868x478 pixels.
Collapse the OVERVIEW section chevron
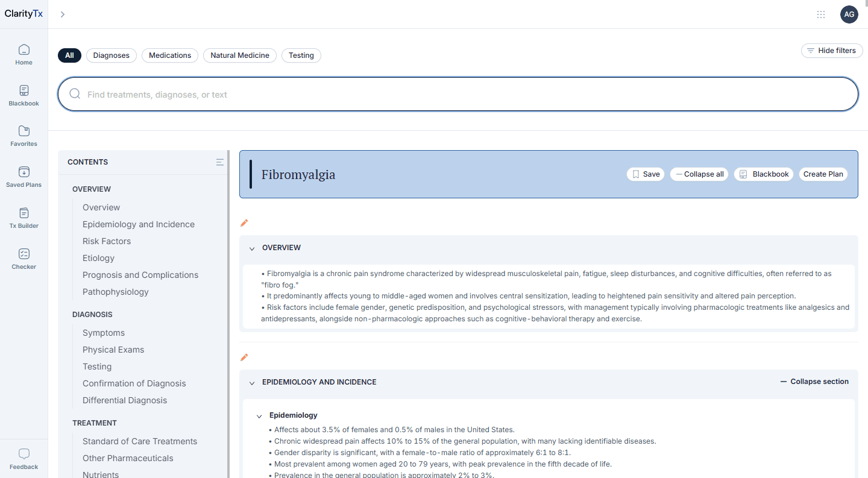(252, 248)
